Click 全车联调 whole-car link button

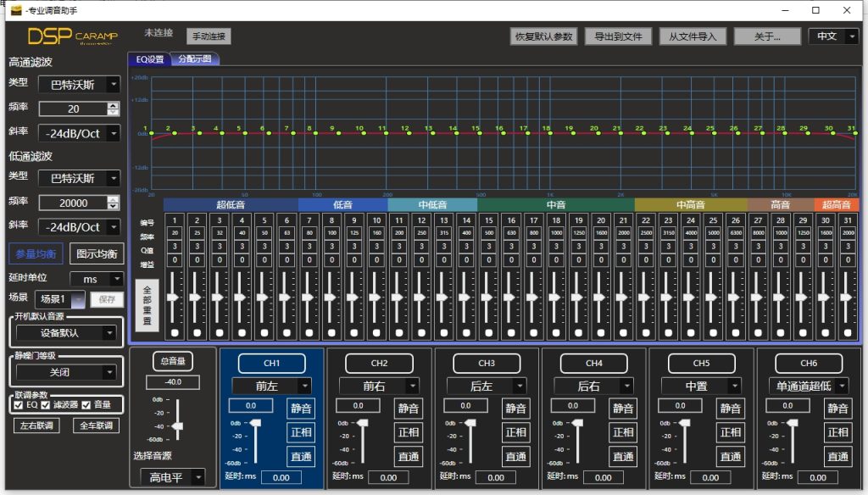(x=97, y=425)
